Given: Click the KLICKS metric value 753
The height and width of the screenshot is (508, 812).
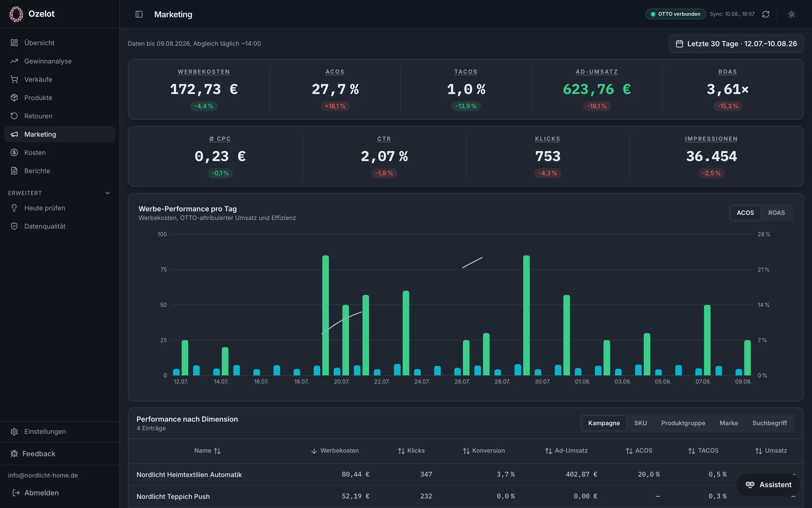Looking at the screenshot, I should coord(548,156).
